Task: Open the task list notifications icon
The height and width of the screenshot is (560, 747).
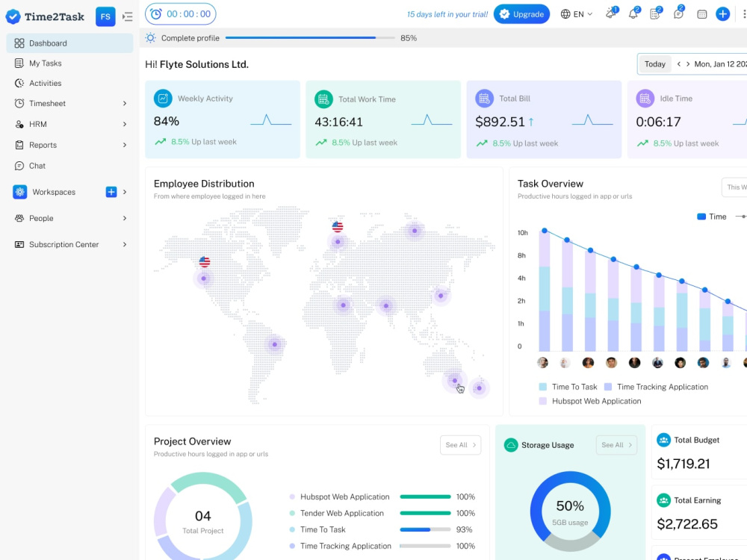Action: pos(656,13)
